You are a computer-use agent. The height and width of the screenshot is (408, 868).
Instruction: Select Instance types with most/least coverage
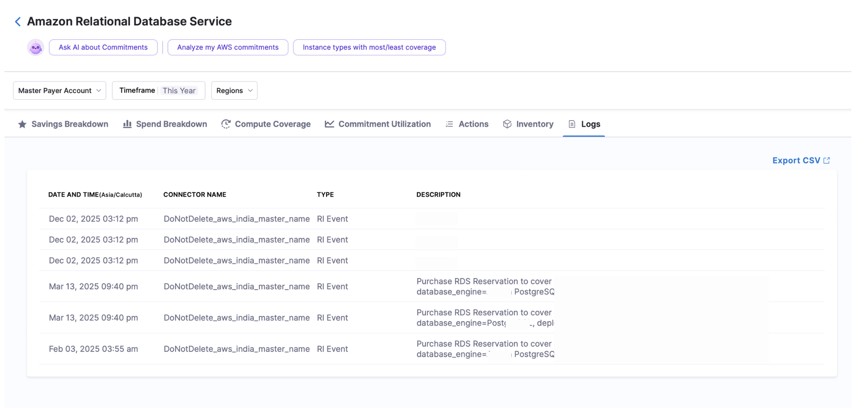click(x=369, y=48)
